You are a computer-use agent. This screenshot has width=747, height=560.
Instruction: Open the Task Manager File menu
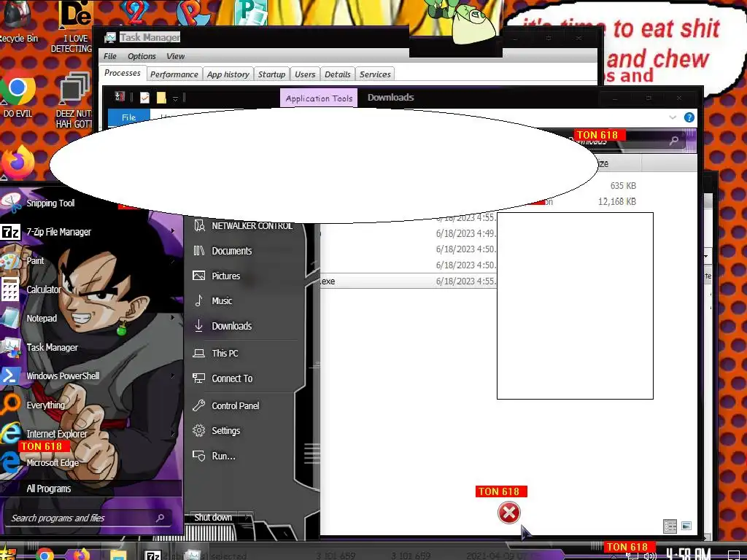[x=110, y=56]
